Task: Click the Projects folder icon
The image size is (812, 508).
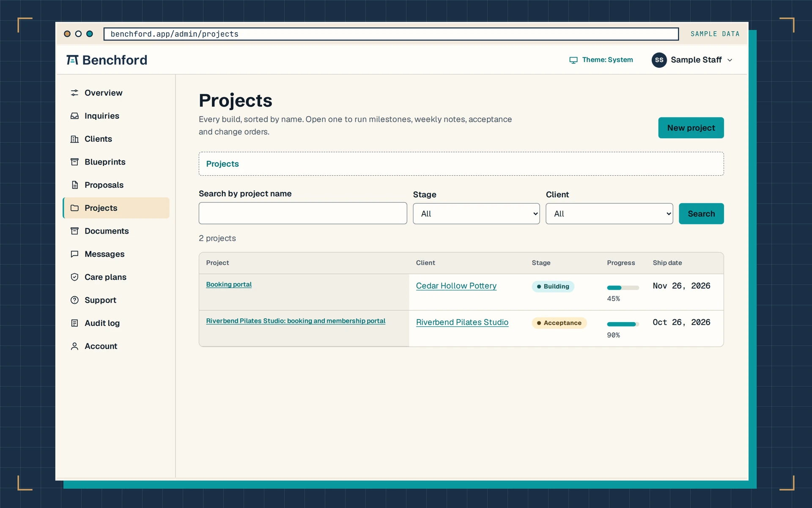Action: pyautogui.click(x=74, y=208)
